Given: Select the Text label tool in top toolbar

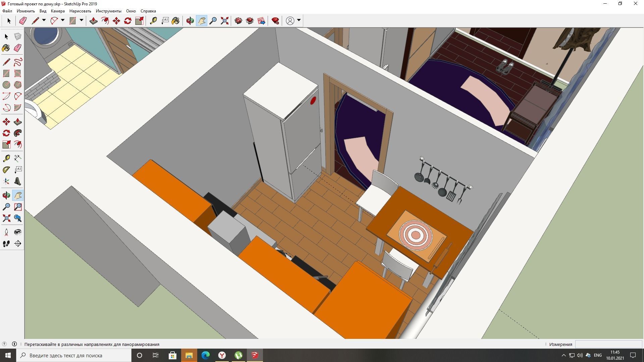Looking at the screenshot, I should (165, 21).
